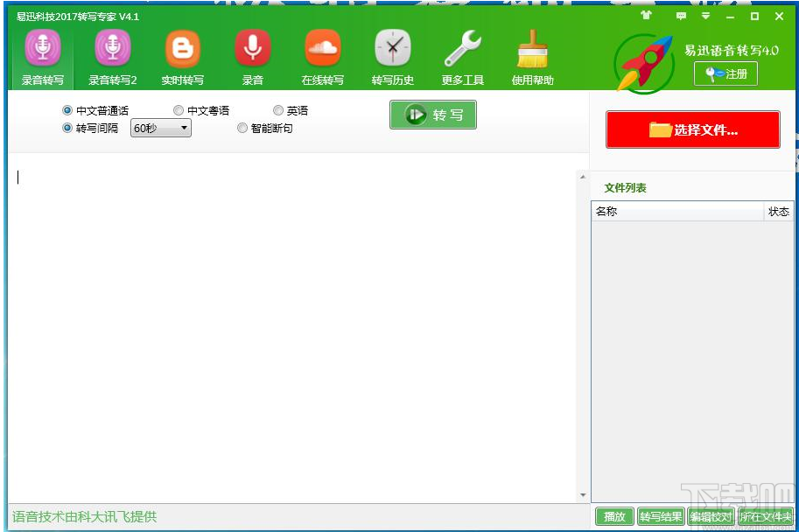The width and height of the screenshot is (799, 532).
Task: Click the 注册 registration button
Action: point(725,74)
